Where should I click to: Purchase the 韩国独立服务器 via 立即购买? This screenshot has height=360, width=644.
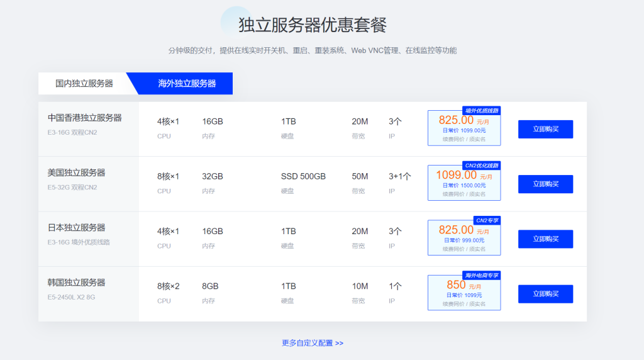tap(545, 294)
